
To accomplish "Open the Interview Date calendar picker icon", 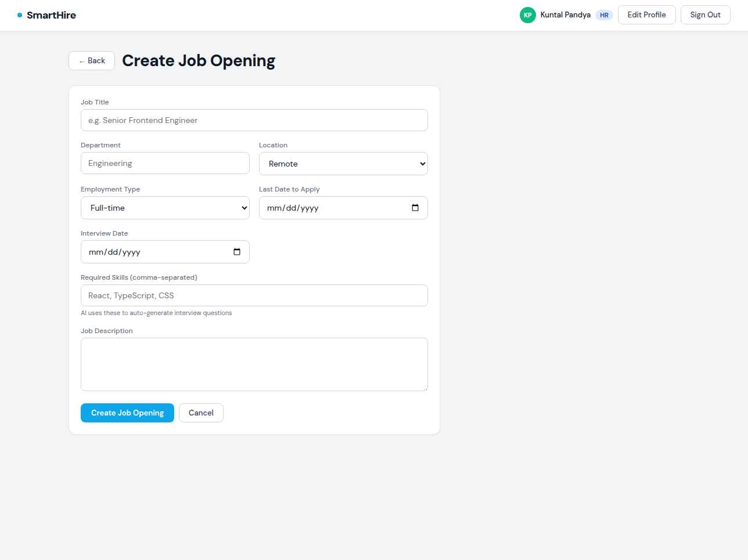I will pyautogui.click(x=237, y=252).
